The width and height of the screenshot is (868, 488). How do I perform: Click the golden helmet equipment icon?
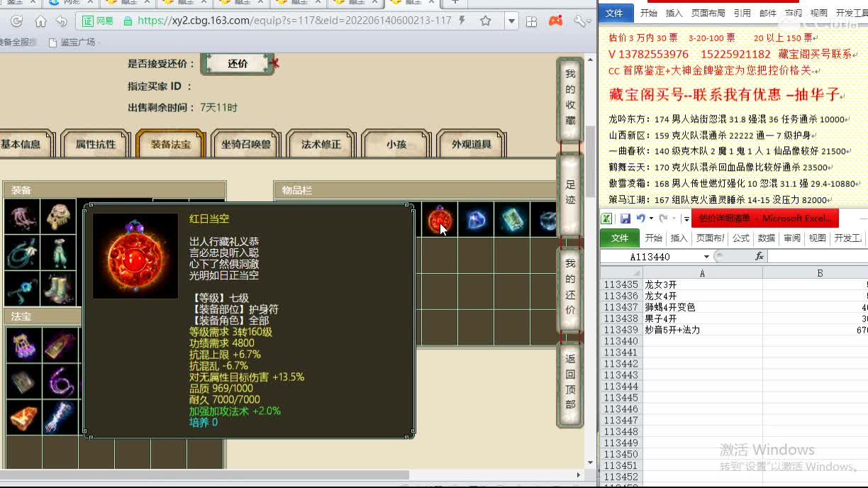(x=59, y=216)
